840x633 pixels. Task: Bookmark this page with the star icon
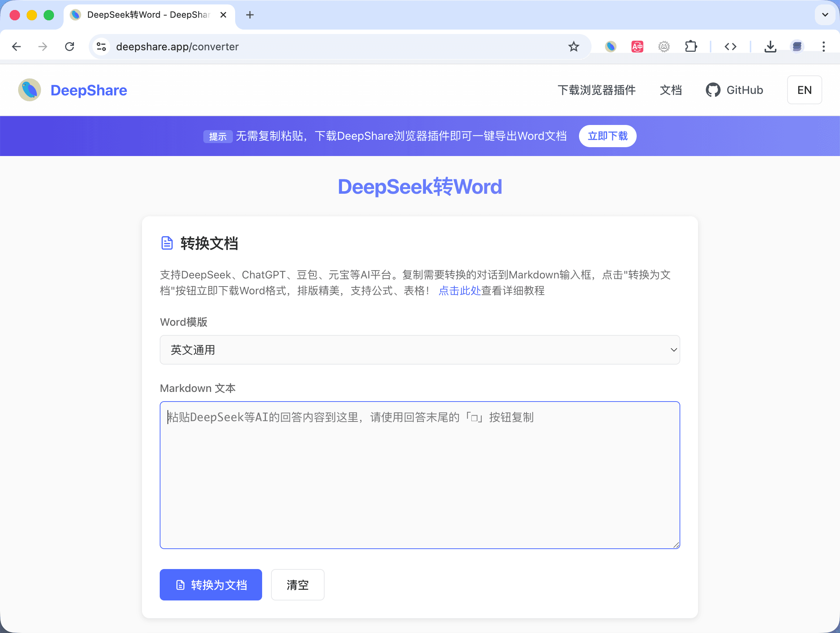click(574, 46)
